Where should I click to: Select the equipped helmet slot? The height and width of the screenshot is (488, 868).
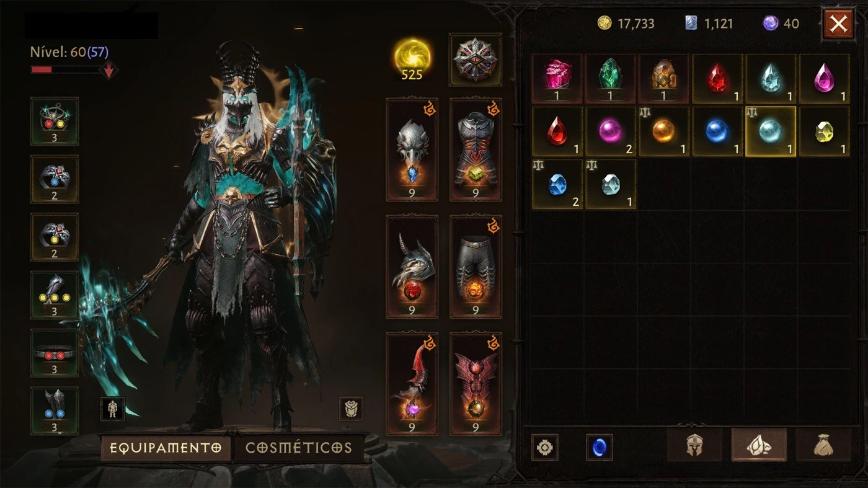coord(412,149)
